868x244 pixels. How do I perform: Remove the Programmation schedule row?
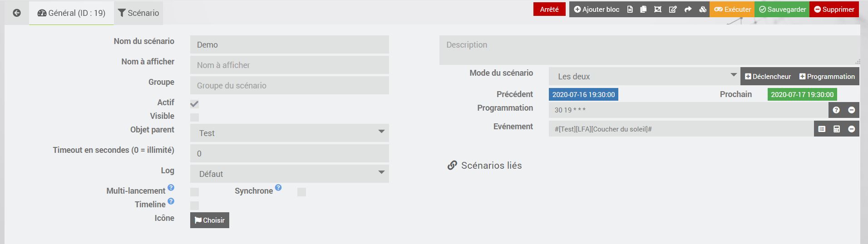pos(851,110)
